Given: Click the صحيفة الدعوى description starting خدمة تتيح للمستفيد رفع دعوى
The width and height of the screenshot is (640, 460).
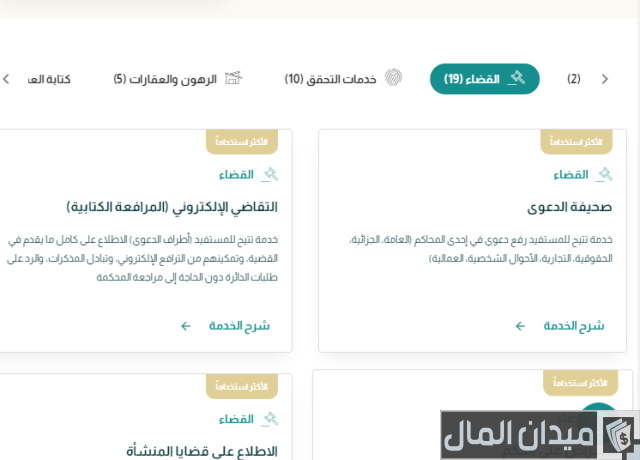Looking at the screenshot, I should tap(481, 249).
